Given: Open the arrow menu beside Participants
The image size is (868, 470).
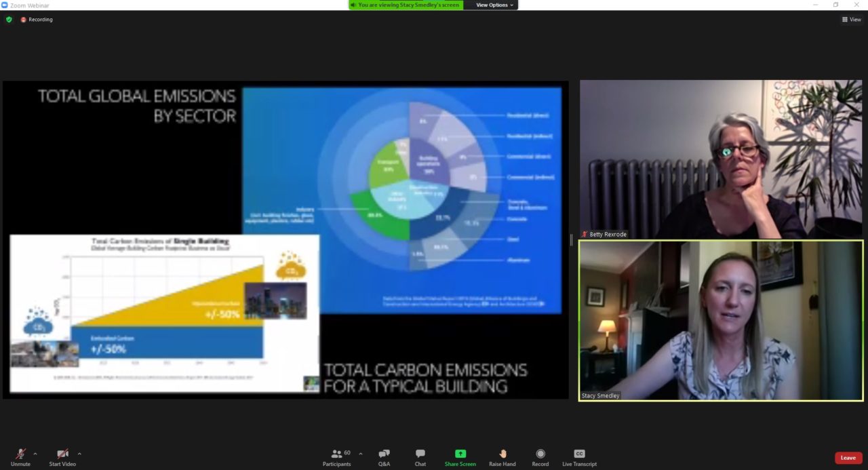Looking at the screenshot, I should coord(360,454).
